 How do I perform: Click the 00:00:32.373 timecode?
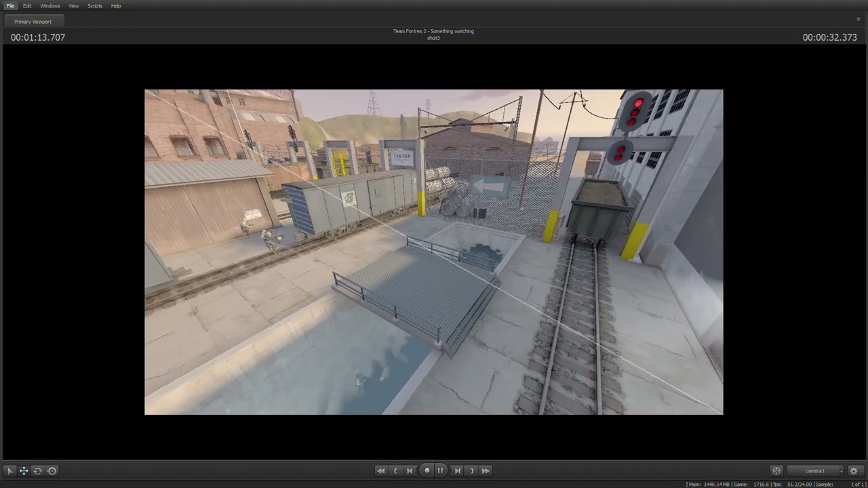click(x=829, y=37)
